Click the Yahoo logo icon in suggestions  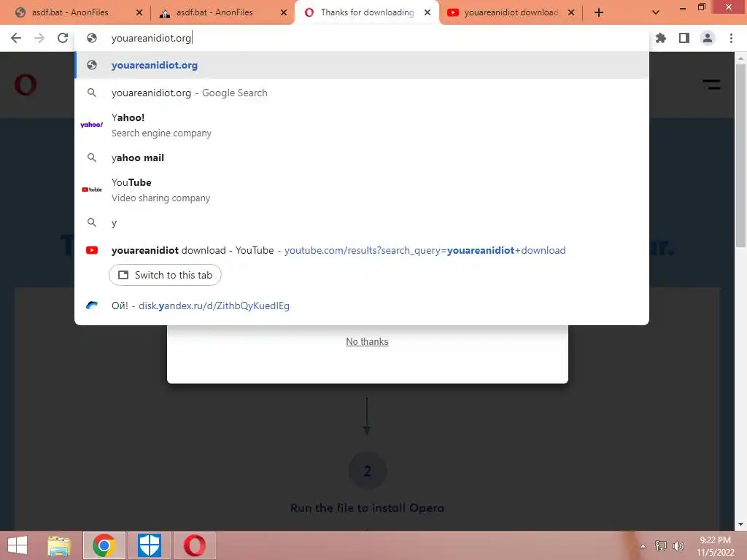tap(91, 125)
